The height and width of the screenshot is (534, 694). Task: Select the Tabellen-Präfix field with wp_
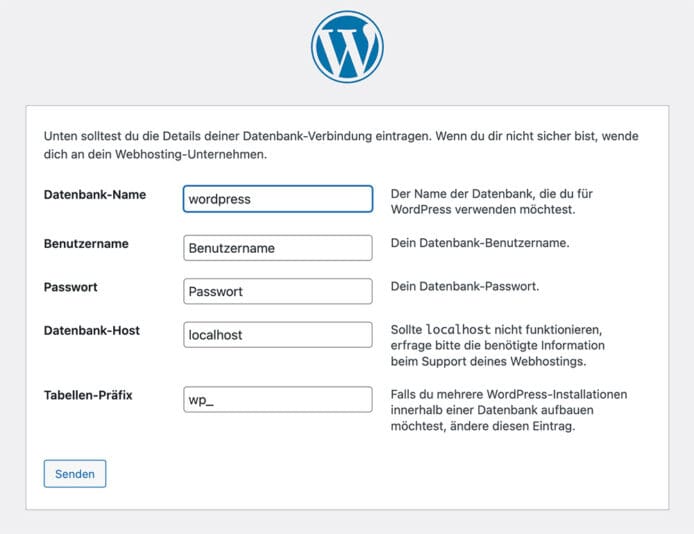pos(278,400)
